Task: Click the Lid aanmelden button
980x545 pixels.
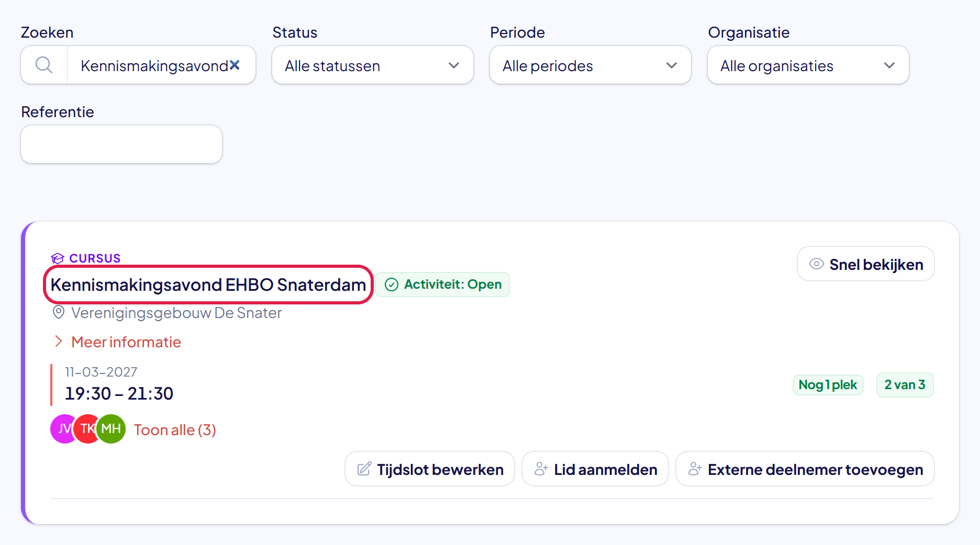Action: pyautogui.click(x=595, y=469)
